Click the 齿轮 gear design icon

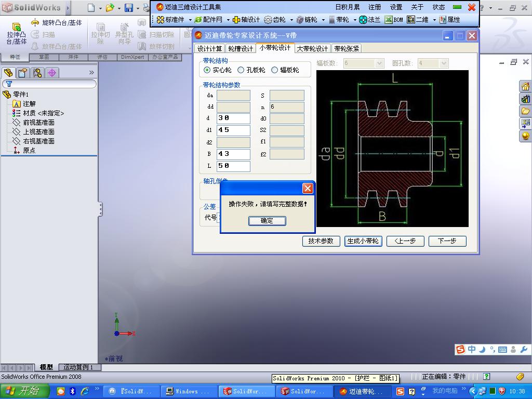click(x=268, y=20)
